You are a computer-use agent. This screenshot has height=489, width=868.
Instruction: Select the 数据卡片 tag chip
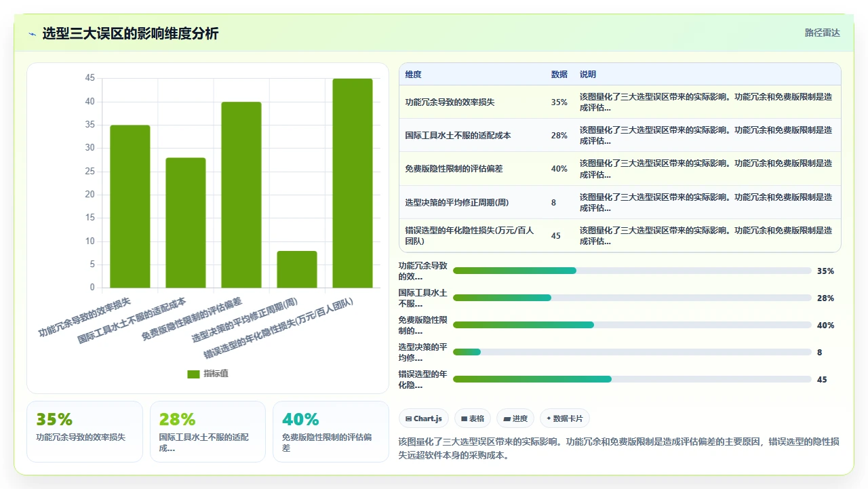coord(565,418)
